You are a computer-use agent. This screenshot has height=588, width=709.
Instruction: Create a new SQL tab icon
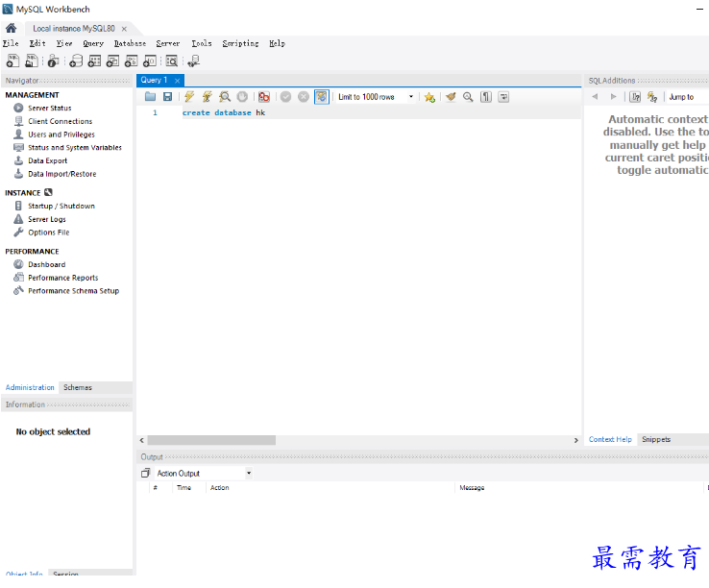[12, 61]
